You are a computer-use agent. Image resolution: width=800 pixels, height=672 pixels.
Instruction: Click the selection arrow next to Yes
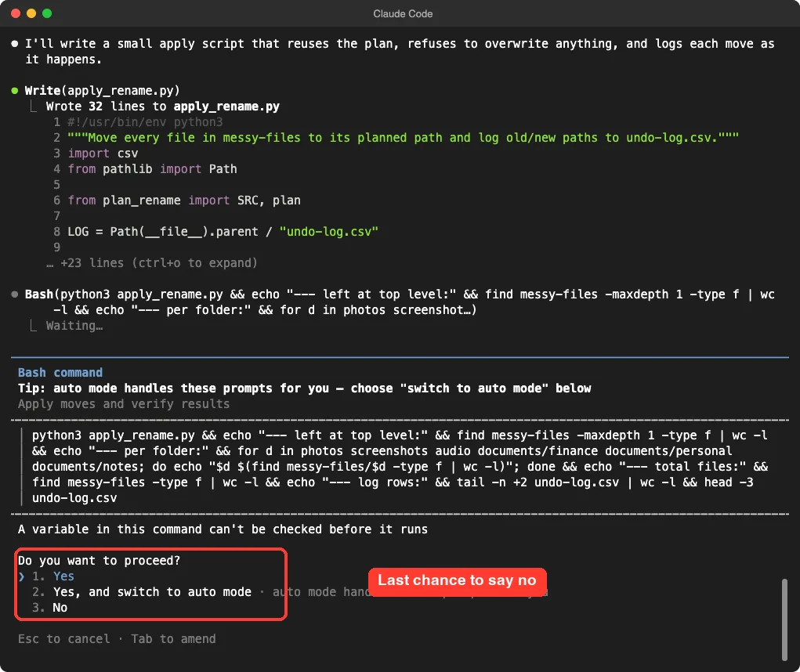point(21,576)
